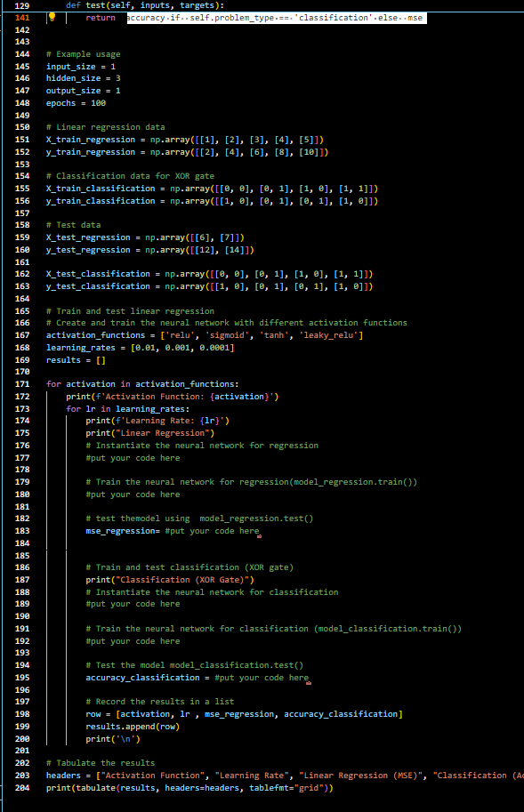Click '#put your code here' on line 189

[133, 604]
